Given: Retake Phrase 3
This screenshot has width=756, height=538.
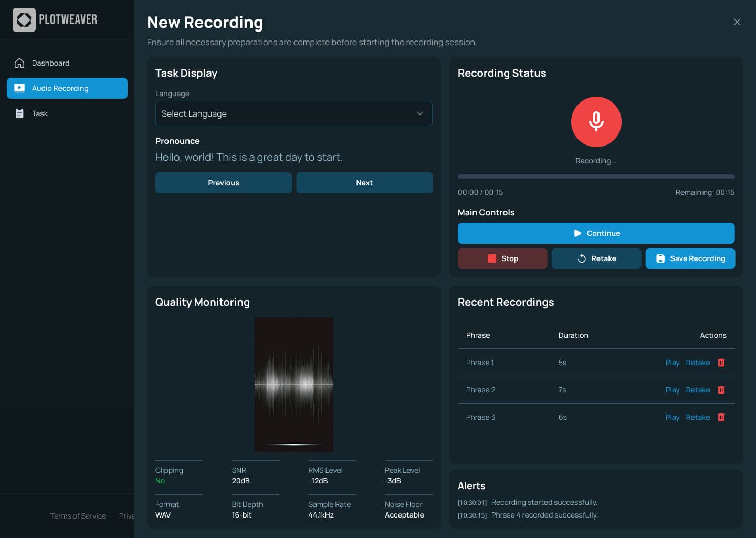Looking at the screenshot, I should coord(698,417).
